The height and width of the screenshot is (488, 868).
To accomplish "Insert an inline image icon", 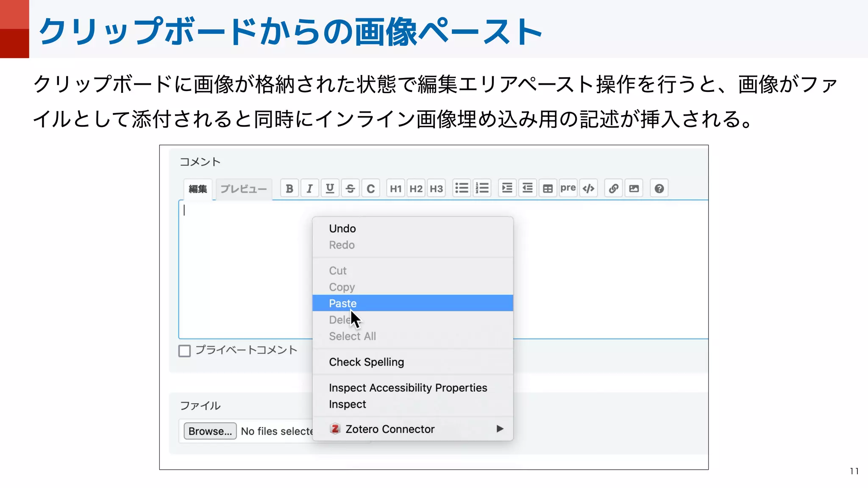I will point(634,189).
